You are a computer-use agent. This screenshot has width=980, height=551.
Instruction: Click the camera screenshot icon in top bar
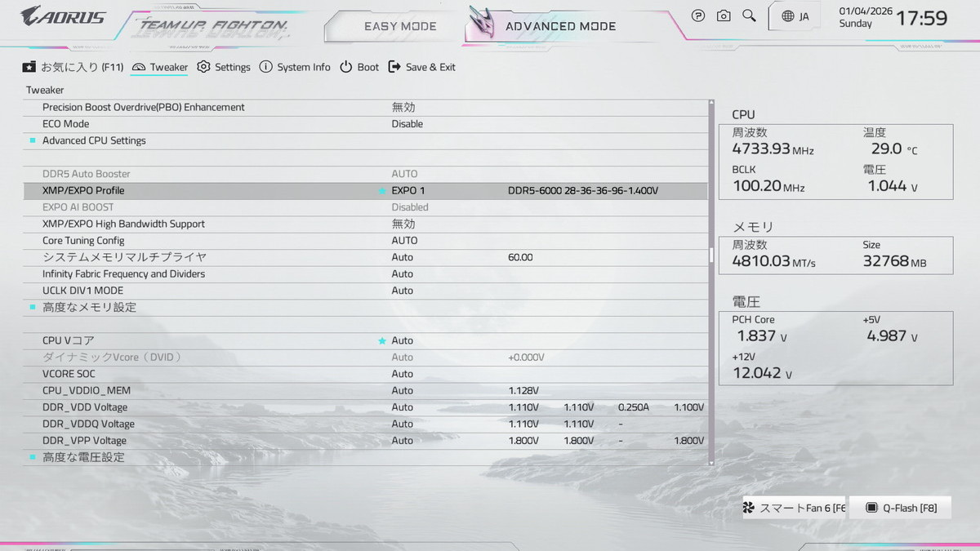pyautogui.click(x=724, y=16)
